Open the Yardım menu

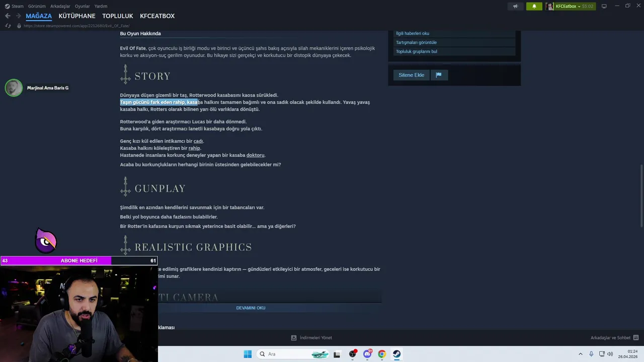pos(101,6)
